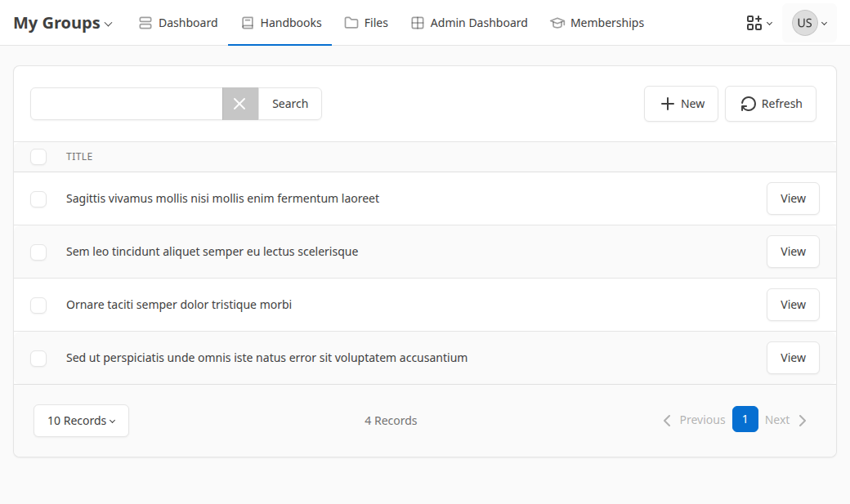Open the Memberships tab
Viewport: 850px width, 504px height.
coord(597,23)
